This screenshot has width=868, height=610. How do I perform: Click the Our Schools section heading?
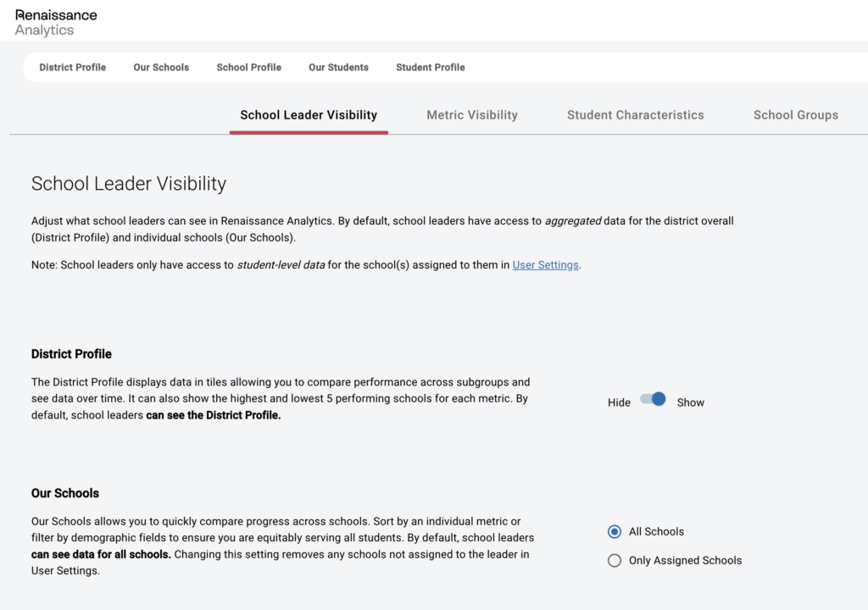[x=64, y=493]
